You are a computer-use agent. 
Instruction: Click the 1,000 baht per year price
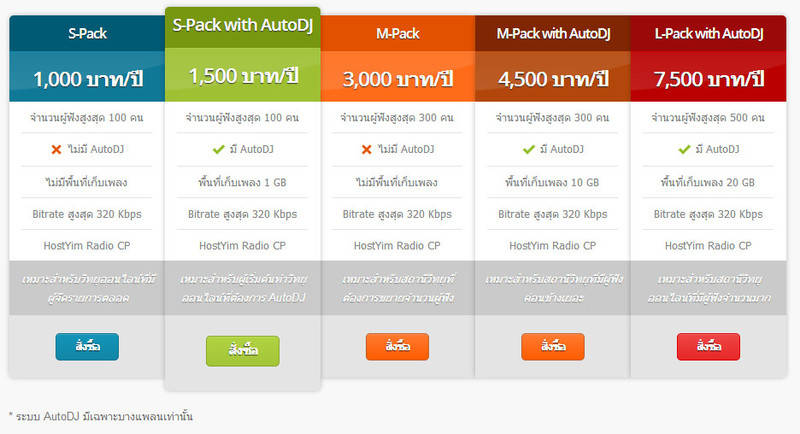(88, 79)
